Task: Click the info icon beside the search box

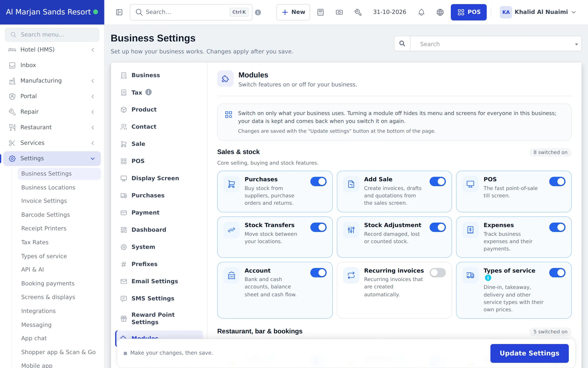Action: pyautogui.click(x=258, y=12)
